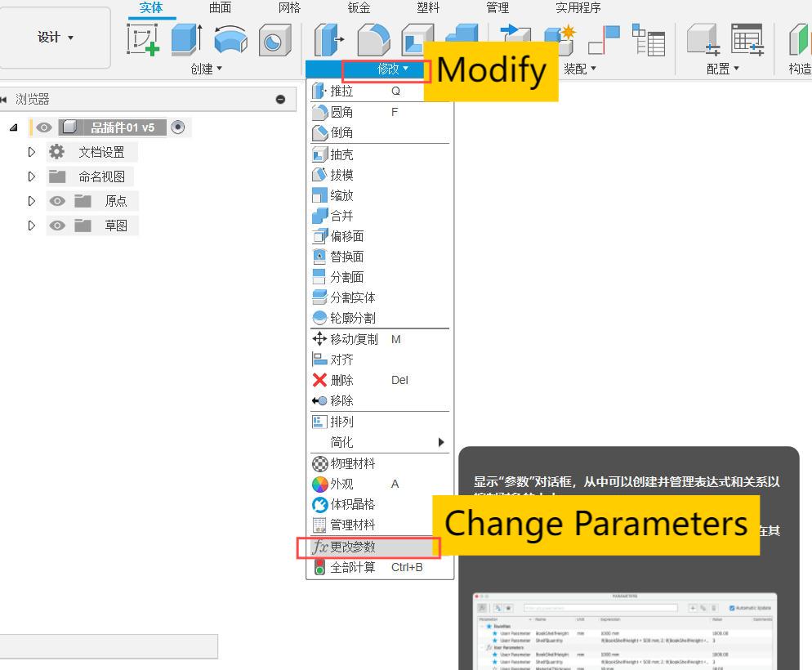Image resolution: width=812 pixels, height=670 pixels.
Task: Open the 创建 Create dropdown
Action: (206, 69)
